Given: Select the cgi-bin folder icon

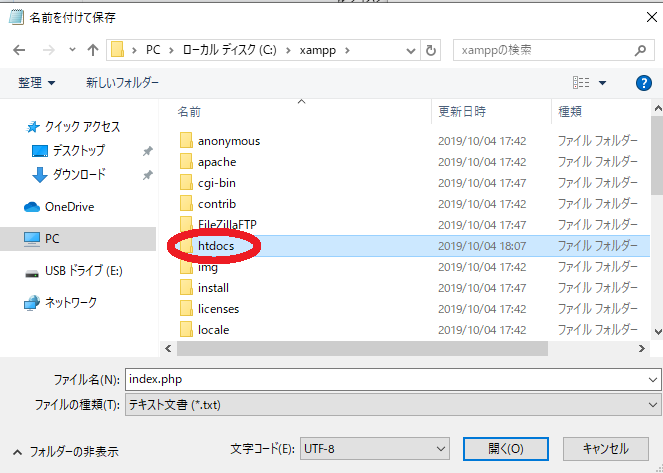Looking at the screenshot, I should 186,182.
